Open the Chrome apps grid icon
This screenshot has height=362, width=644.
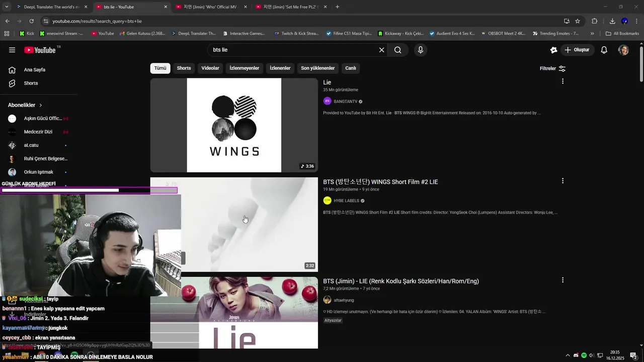7,34
